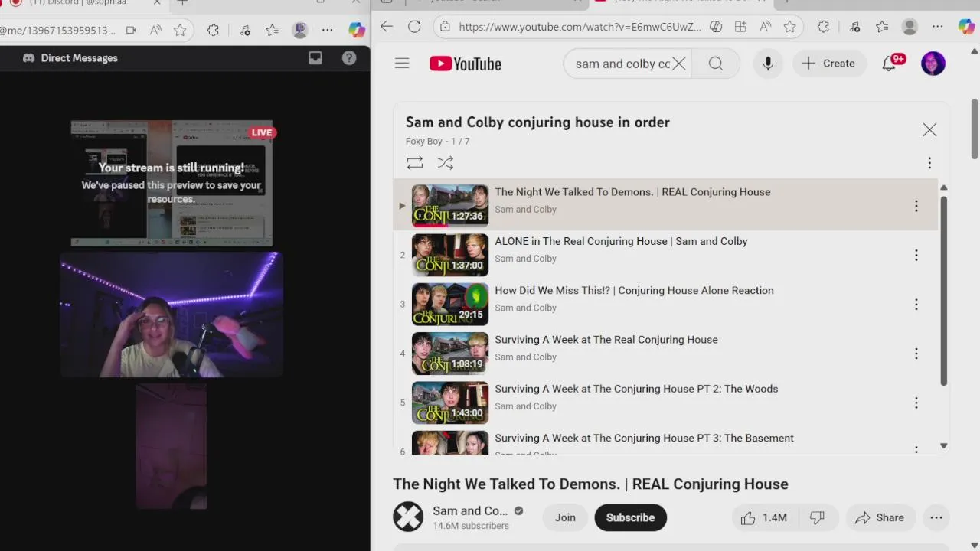This screenshot has height=551, width=980.
Task: Open extensions in the Discord window
Action: (213, 31)
